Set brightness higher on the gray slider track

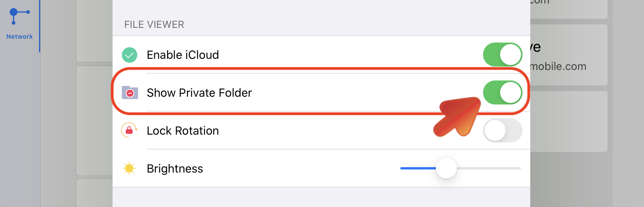pyautogui.click(x=489, y=168)
